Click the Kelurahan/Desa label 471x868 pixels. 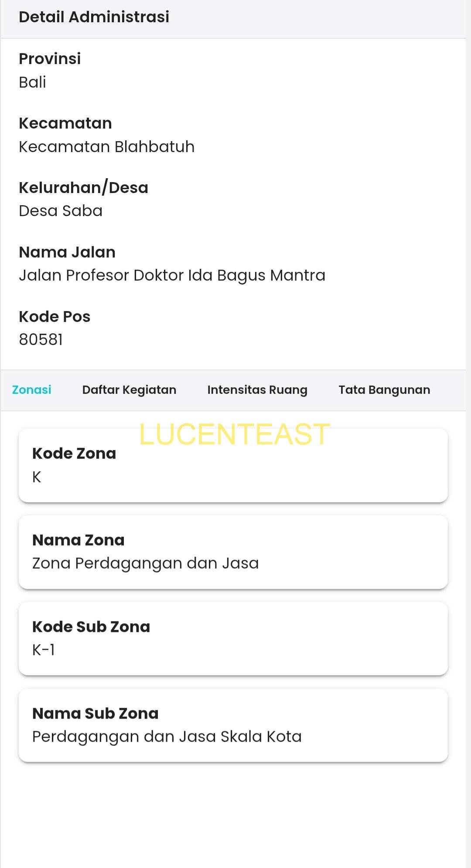point(84,188)
